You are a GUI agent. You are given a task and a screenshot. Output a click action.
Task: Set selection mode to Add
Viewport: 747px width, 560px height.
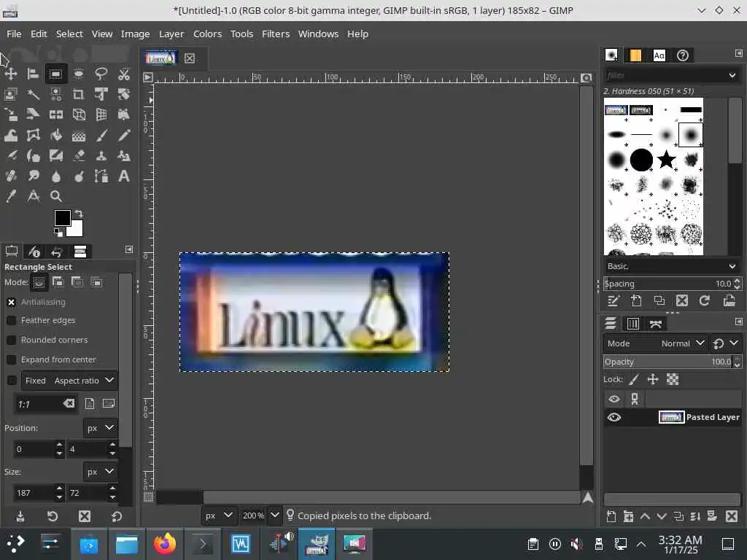click(58, 282)
